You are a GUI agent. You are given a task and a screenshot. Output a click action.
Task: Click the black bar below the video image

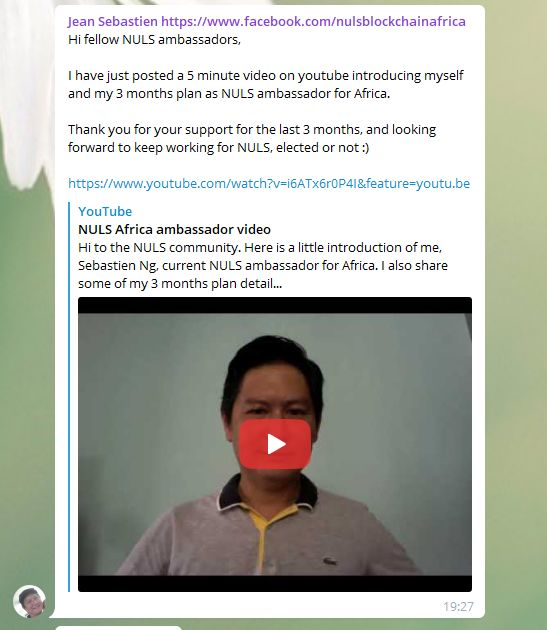[275, 583]
